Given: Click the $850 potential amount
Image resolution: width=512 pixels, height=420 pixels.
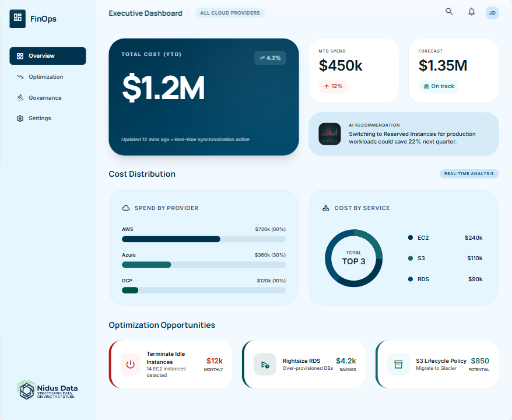Looking at the screenshot, I should coord(480,361).
